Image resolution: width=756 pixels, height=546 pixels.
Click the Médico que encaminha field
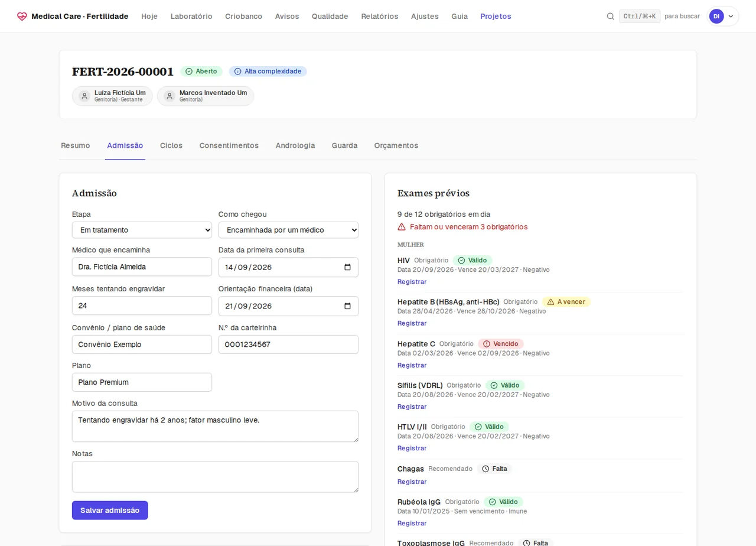[x=142, y=266]
